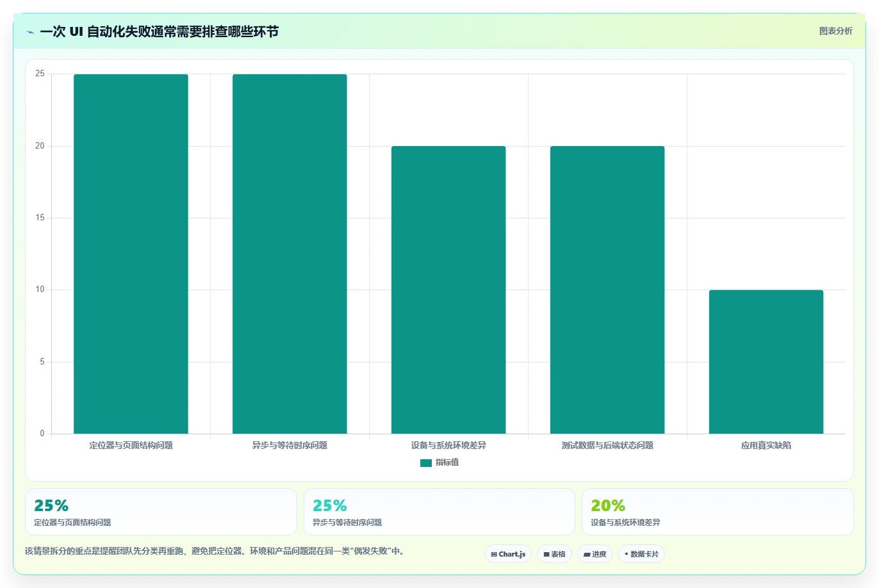The height and width of the screenshot is (588, 879).
Task: Click axis label 测试数据与后端状态问题
Action: [x=607, y=445]
